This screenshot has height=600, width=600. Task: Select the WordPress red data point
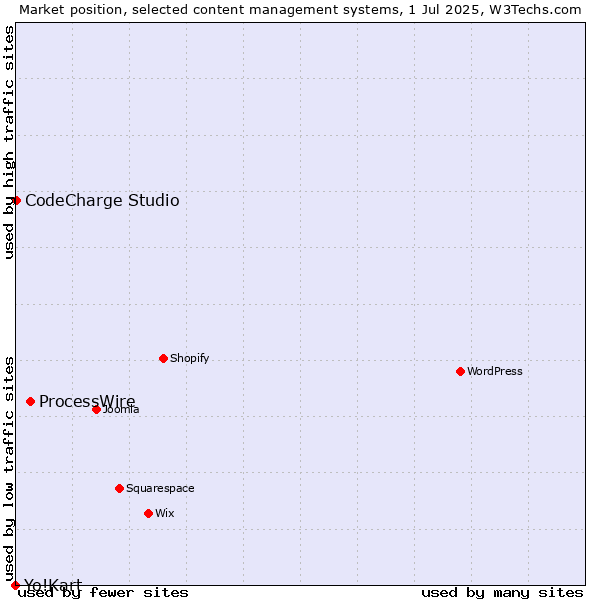pyautogui.click(x=460, y=372)
